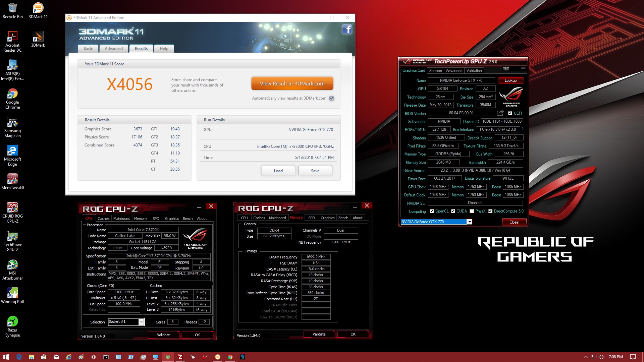Open the Acrobat Reader DC desktop icon
This screenshot has width=644, height=362.
pos(12,42)
